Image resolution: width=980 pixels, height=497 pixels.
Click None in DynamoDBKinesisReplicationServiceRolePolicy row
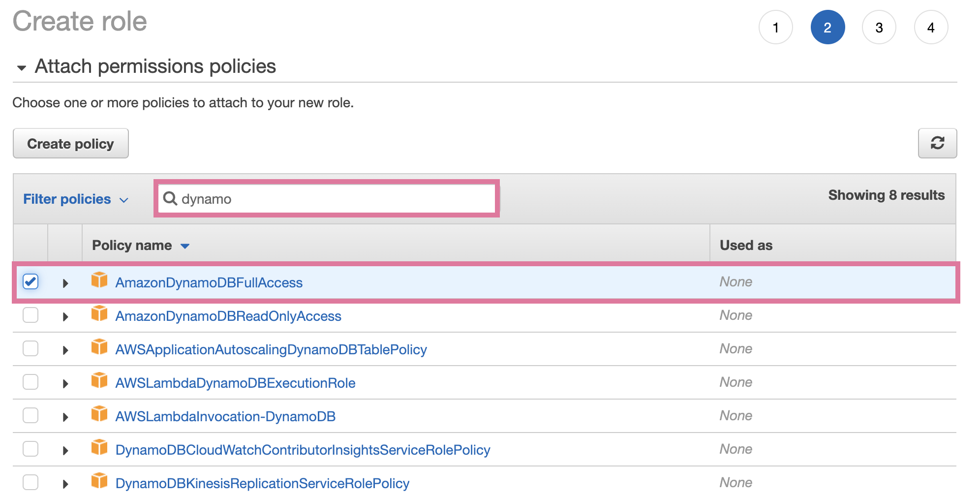736,482
